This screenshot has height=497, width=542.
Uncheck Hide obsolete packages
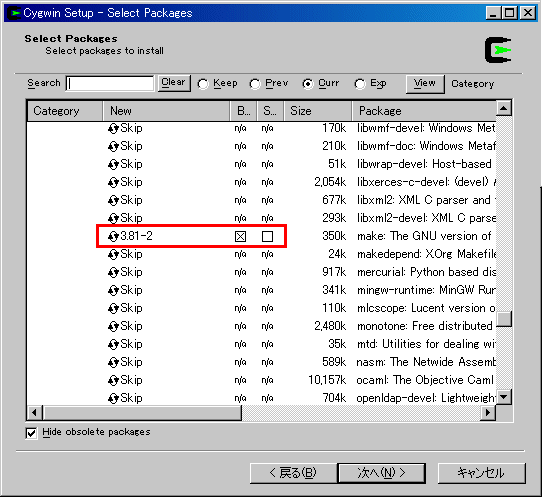tap(31, 433)
